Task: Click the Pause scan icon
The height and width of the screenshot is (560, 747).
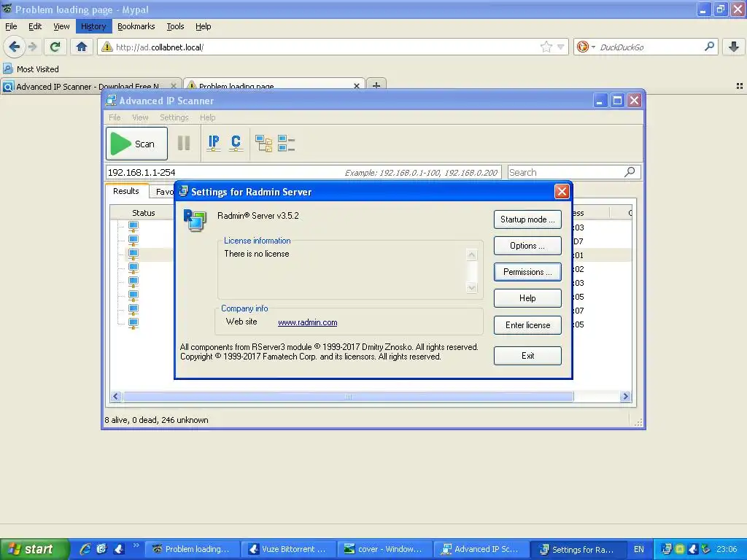Action: click(x=183, y=144)
